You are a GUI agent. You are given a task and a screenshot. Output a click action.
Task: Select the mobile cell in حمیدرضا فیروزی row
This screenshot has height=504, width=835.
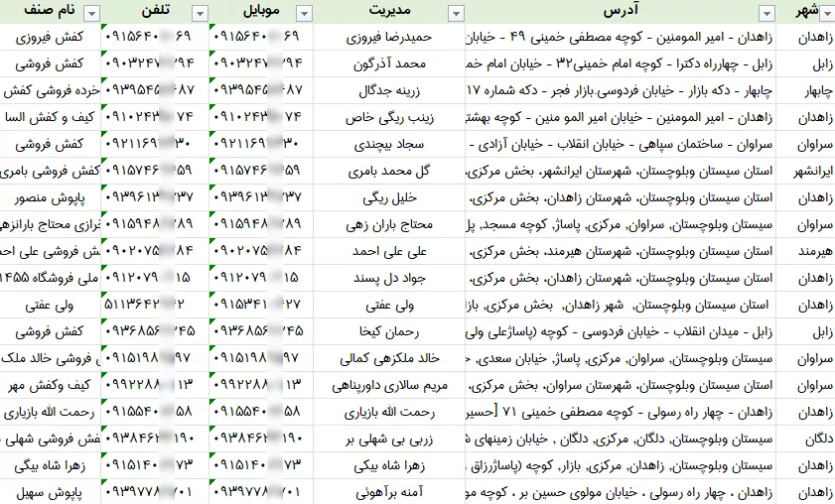[x=261, y=38]
